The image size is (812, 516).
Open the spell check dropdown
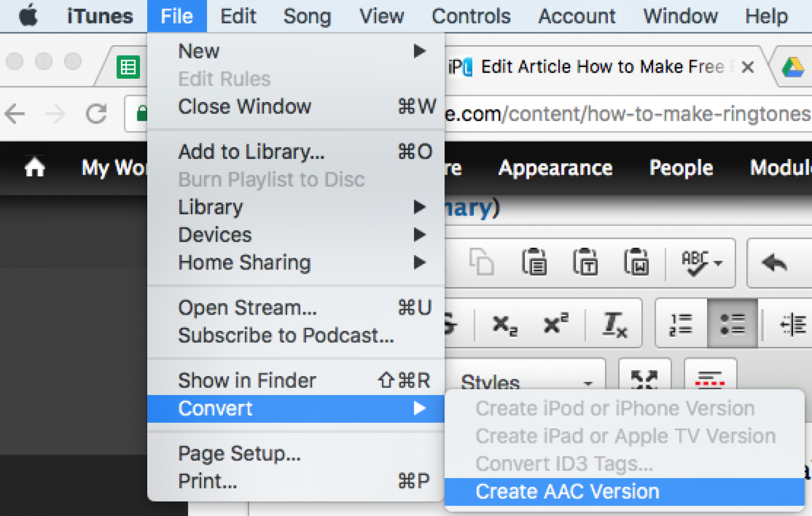(701, 262)
